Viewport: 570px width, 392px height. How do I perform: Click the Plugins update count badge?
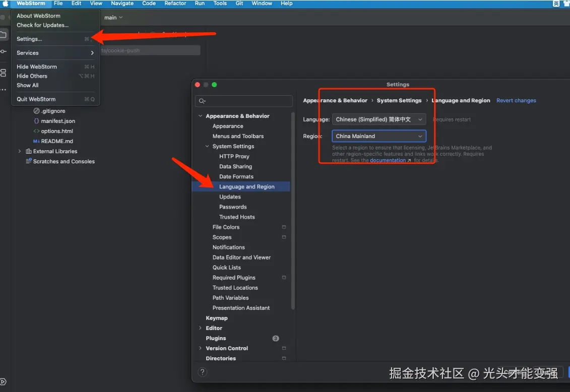[276, 338]
